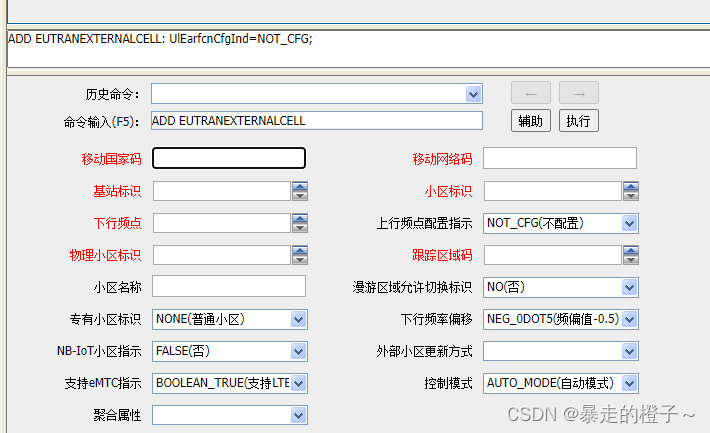
Task: Increase 小区标识 value with up arrow
Action: (631, 186)
